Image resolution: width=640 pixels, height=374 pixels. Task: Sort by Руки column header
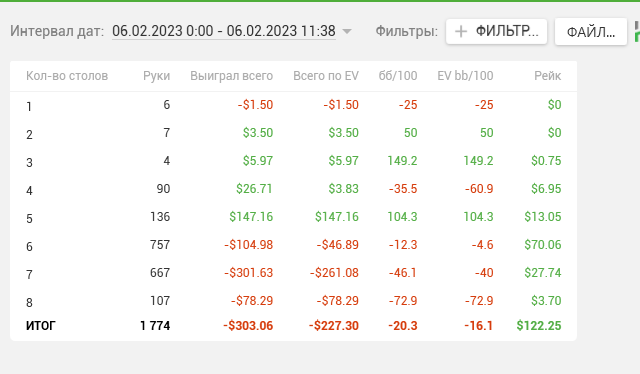pyautogui.click(x=156, y=76)
